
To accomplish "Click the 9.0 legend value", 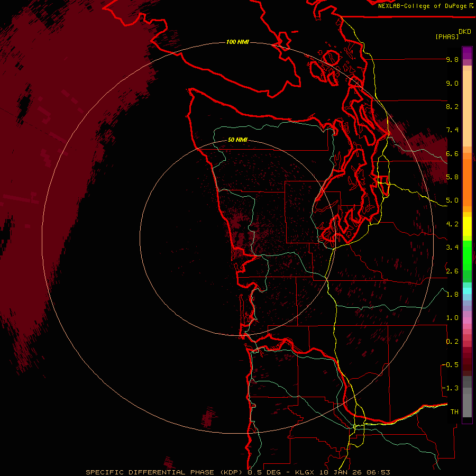I will 452,83.
